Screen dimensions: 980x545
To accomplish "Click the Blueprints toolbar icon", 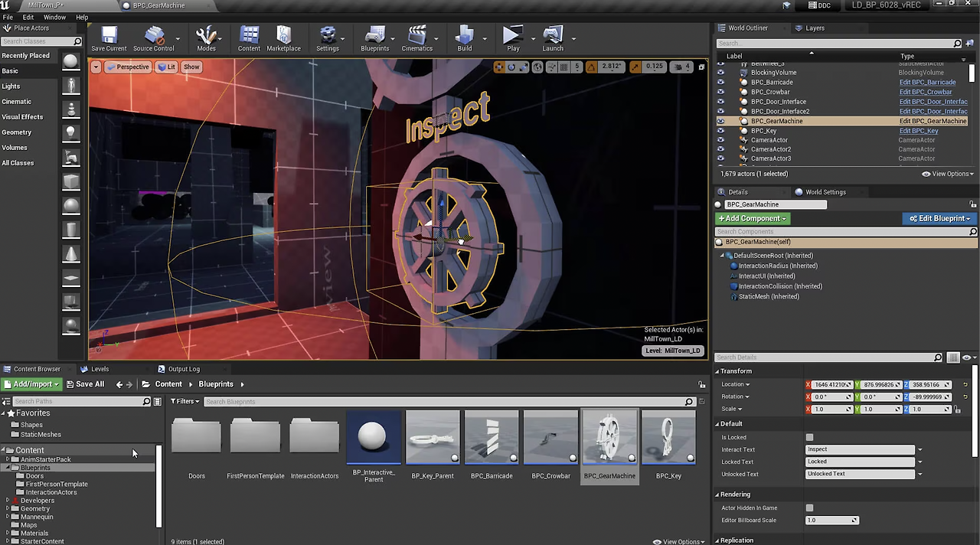I will tap(374, 37).
